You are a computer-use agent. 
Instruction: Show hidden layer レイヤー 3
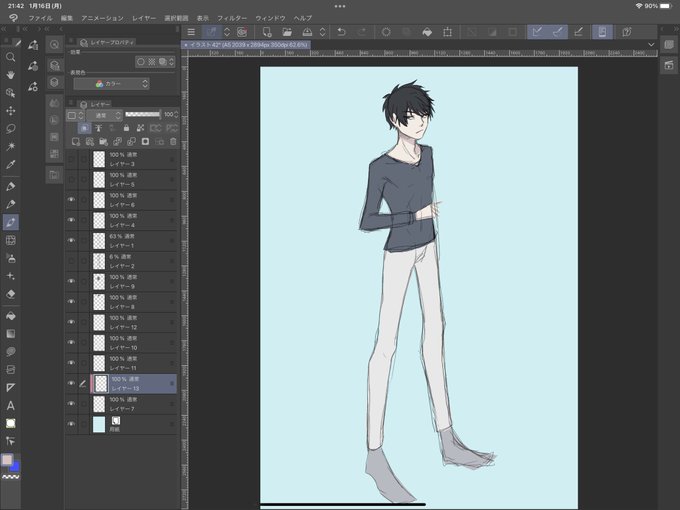pyautogui.click(x=71, y=159)
